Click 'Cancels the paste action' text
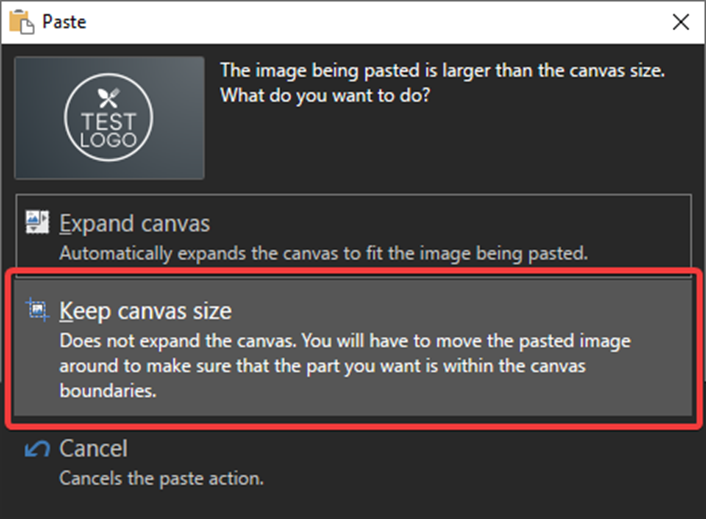The image size is (706, 519). point(161,478)
